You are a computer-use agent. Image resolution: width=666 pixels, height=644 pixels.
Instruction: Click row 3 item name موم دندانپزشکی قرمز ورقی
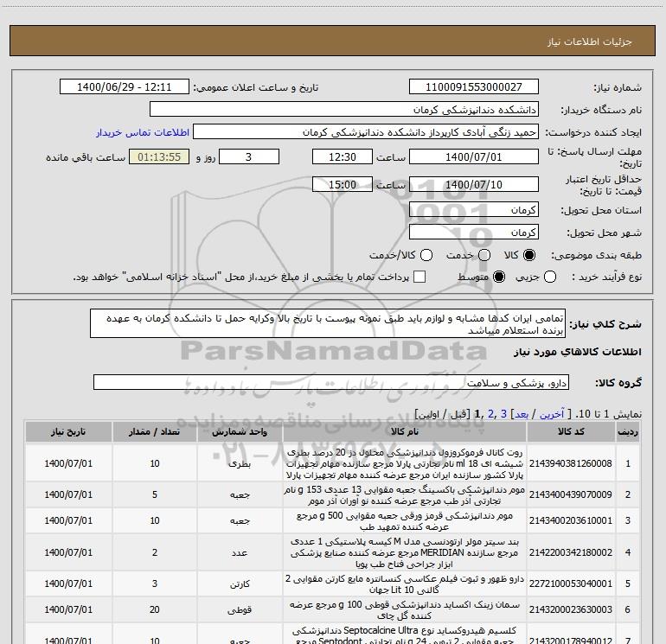coord(405,521)
